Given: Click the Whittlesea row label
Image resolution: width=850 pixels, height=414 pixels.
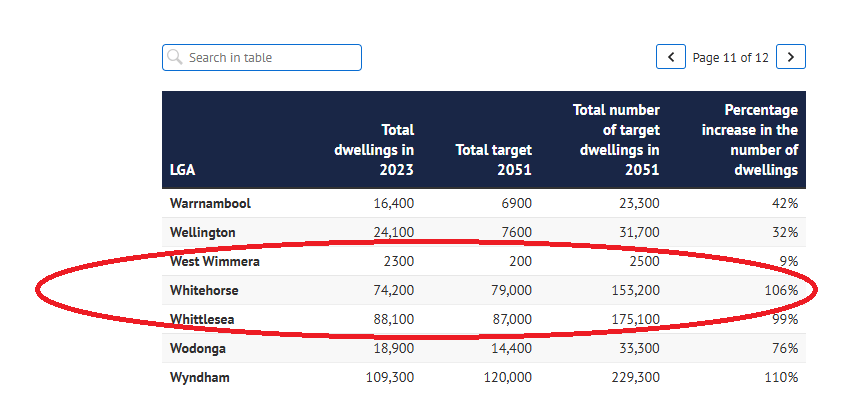Looking at the screenshot, I should coord(203,319).
